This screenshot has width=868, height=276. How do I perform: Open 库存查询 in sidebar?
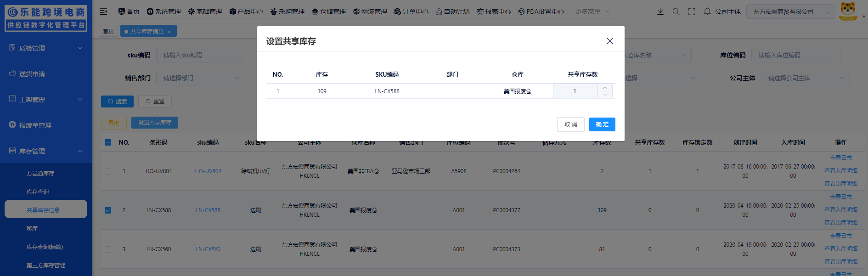pyautogui.click(x=38, y=192)
